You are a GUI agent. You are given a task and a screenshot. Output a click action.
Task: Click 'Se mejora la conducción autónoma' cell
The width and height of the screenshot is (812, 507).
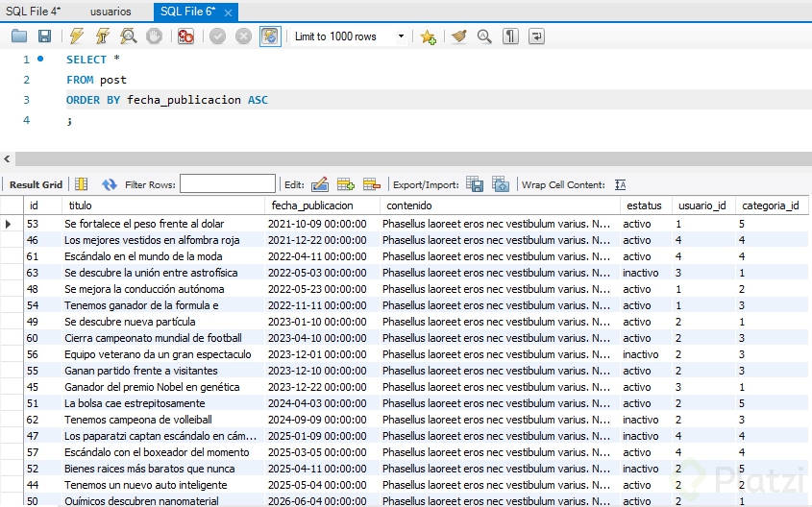(x=163, y=289)
